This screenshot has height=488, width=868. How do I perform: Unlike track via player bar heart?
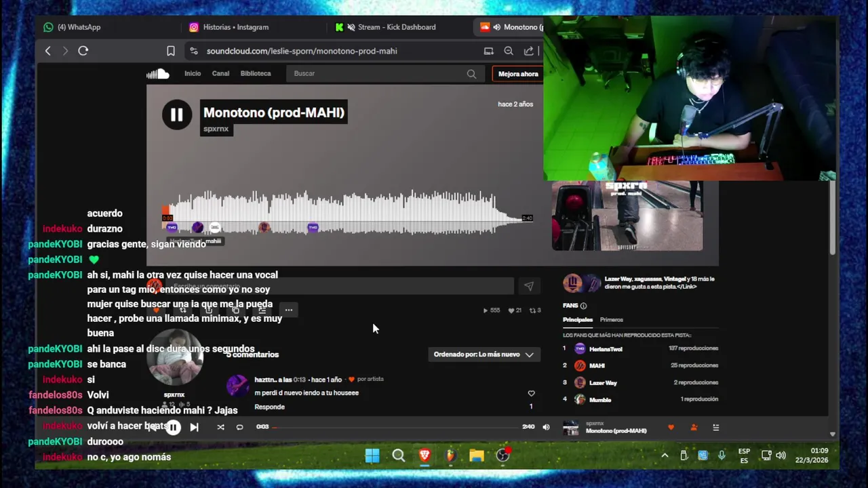pyautogui.click(x=671, y=428)
